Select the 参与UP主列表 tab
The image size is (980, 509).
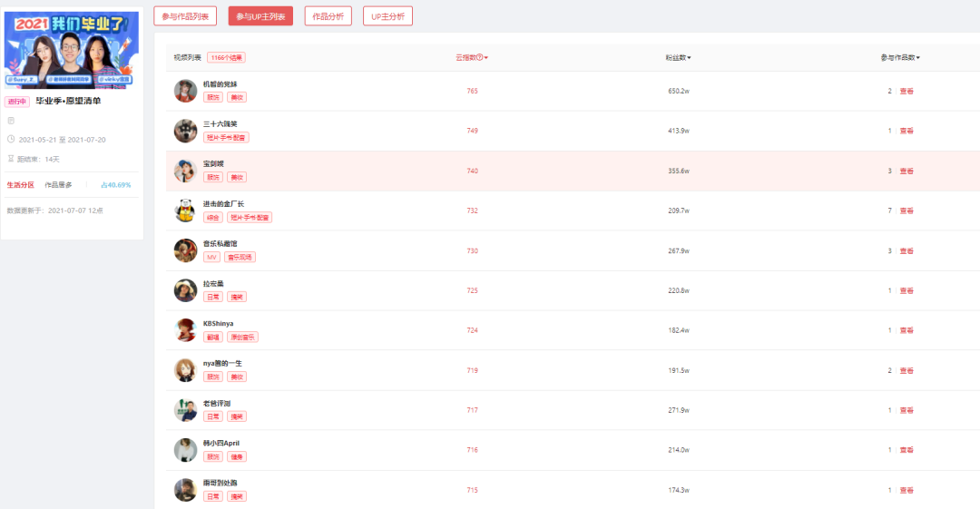[260, 16]
